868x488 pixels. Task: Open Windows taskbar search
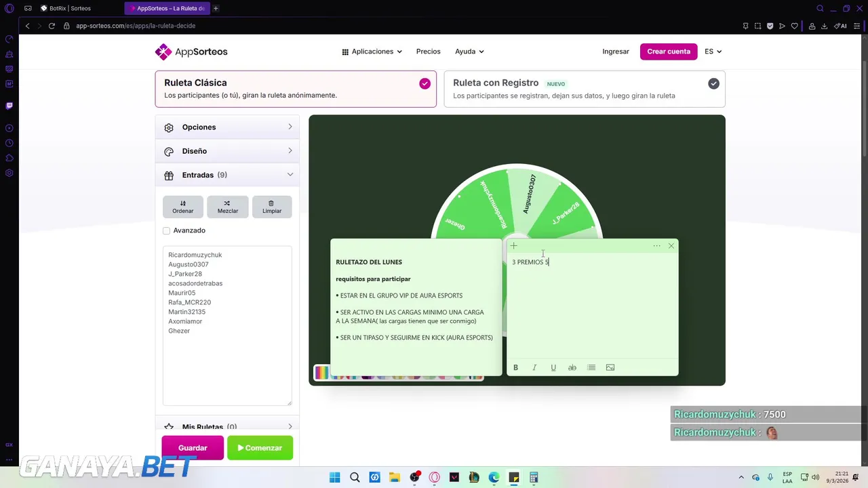pos(355,478)
